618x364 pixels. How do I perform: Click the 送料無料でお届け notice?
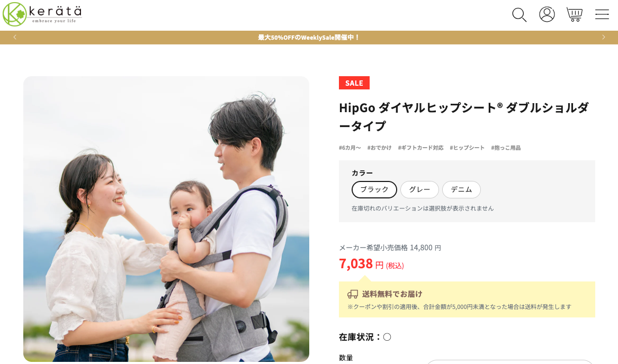(x=467, y=299)
